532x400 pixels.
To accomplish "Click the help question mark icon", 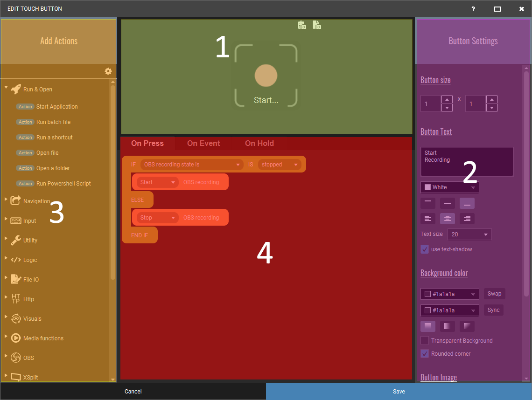I will [473, 9].
